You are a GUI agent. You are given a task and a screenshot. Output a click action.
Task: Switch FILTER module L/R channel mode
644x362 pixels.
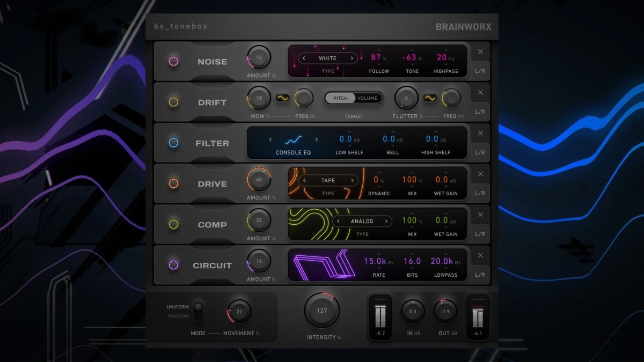tap(480, 152)
